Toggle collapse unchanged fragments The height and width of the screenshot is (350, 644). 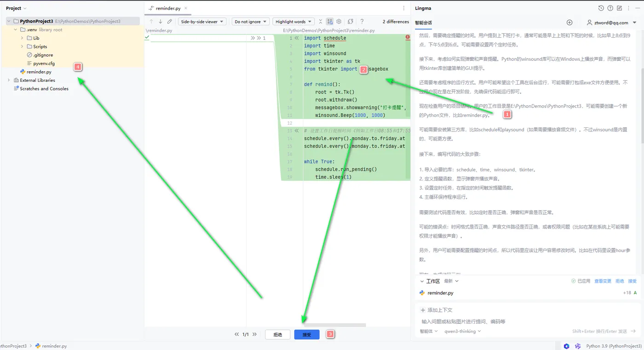[321, 22]
